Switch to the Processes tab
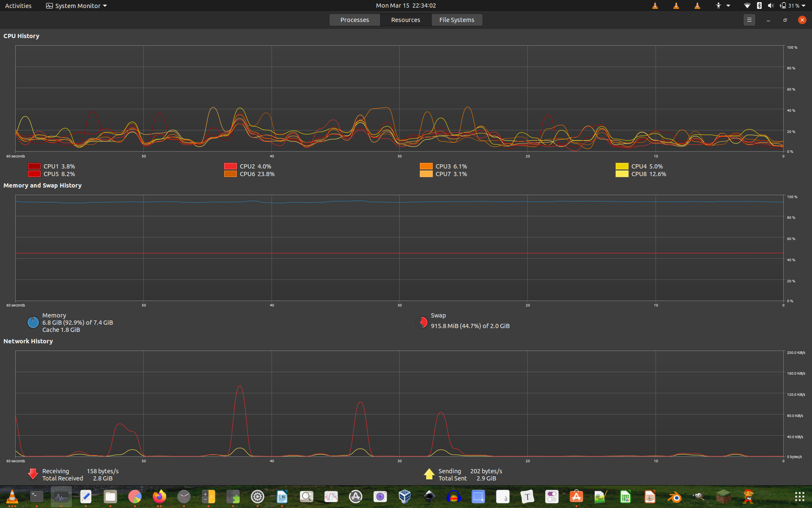Image resolution: width=812 pixels, height=508 pixels. pos(354,20)
